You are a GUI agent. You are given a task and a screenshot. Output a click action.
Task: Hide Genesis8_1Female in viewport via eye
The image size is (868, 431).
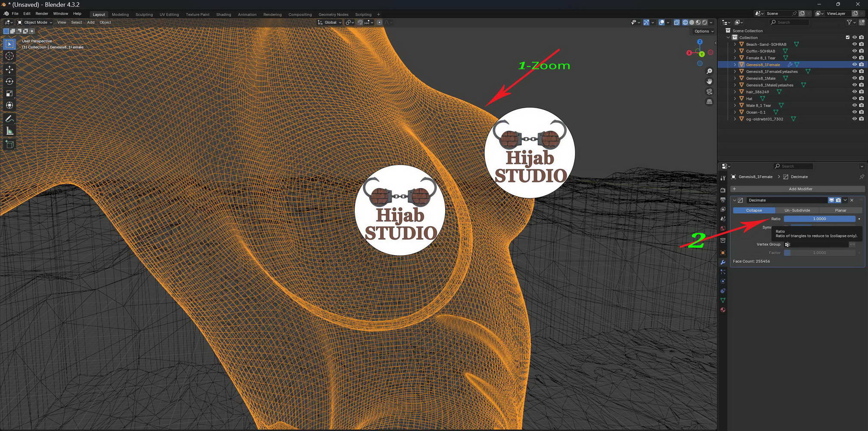[x=855, y=65]
